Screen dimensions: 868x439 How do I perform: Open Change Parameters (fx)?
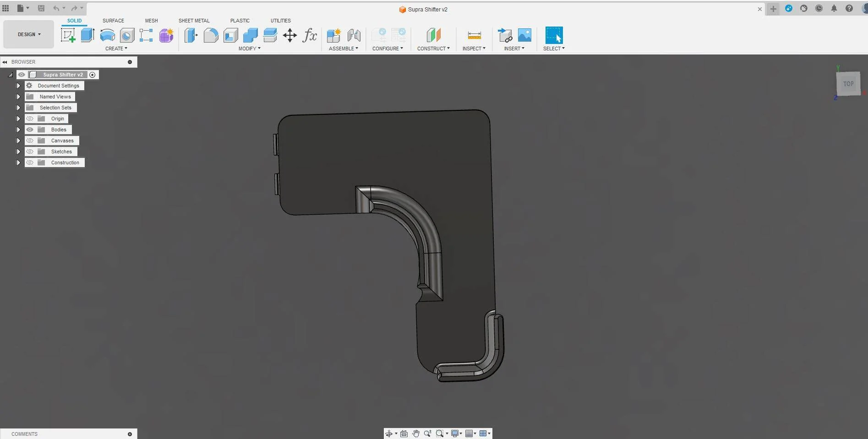(x=310, y=35)
